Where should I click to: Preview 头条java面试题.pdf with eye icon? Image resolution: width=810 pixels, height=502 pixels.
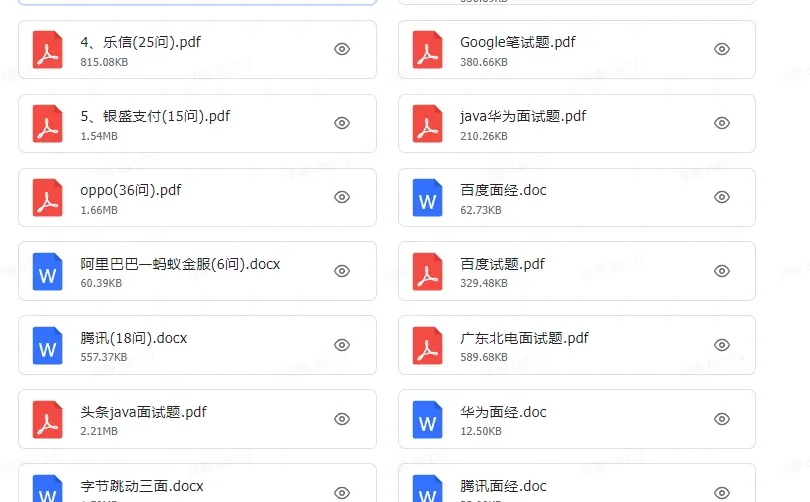pos(342,418)
